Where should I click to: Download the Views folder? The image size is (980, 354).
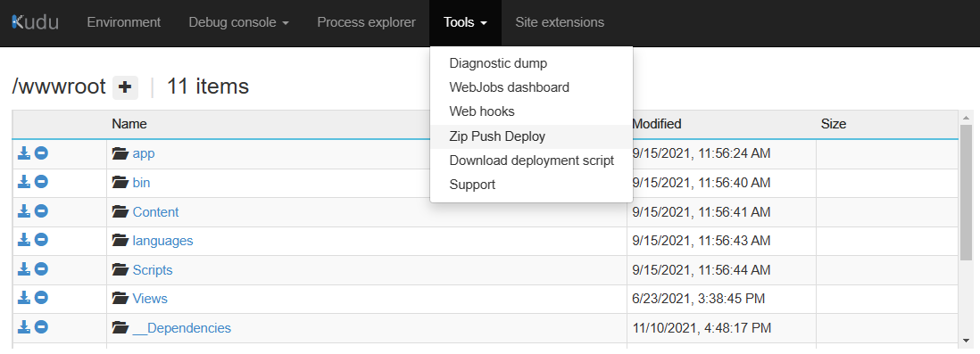[24, 298]
